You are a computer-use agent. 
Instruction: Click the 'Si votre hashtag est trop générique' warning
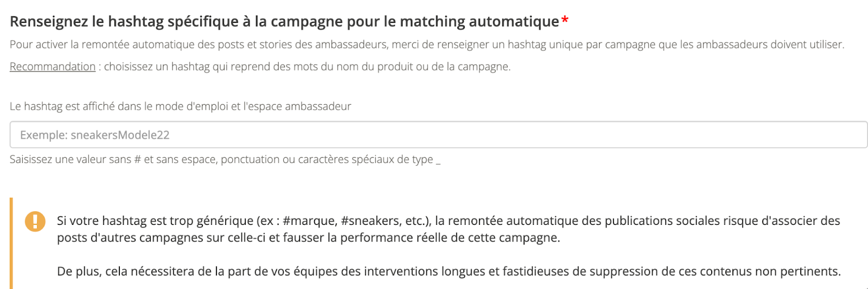click(x=448, y=221)
